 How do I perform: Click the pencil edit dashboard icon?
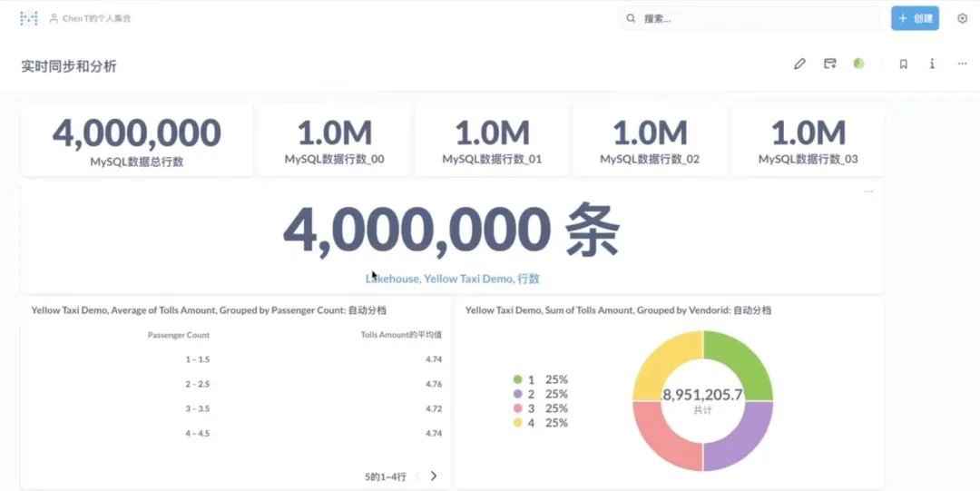pos(799,64)
